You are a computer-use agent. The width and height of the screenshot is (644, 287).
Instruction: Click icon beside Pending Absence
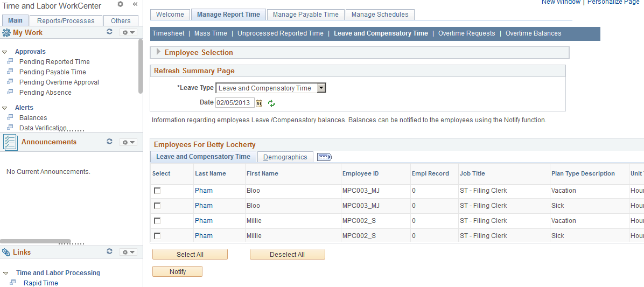(x=10, y=92)
